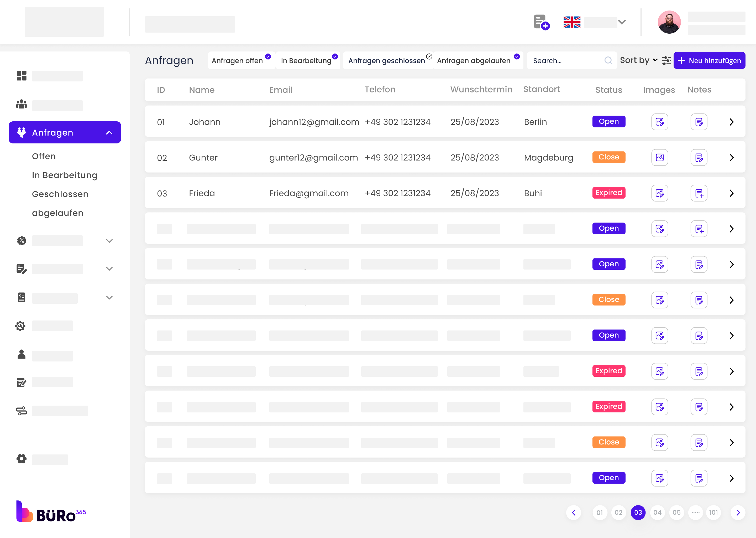Image resolution: width=756 pixels, height=538 pixels.
Task: Open the dashboard grid icon in sidebar
Action: click(x=22, y=76)
